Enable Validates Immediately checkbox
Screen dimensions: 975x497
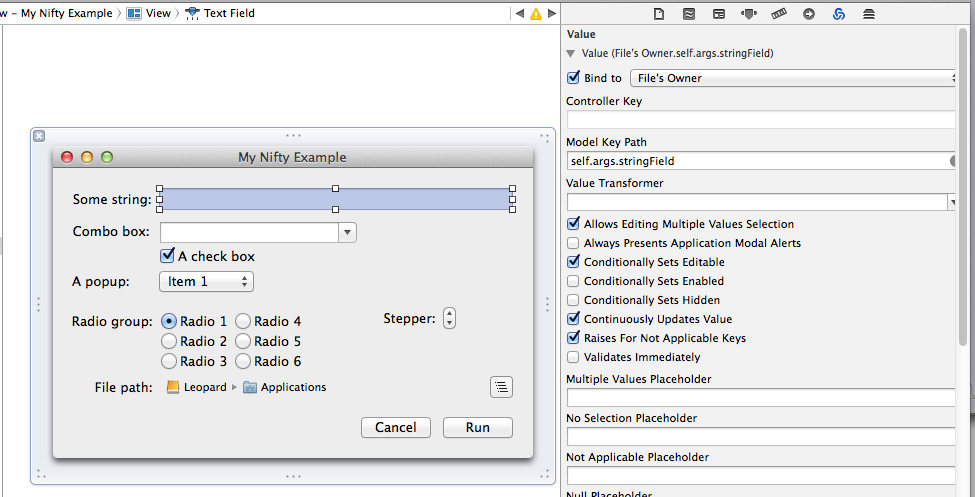(573, 357)
